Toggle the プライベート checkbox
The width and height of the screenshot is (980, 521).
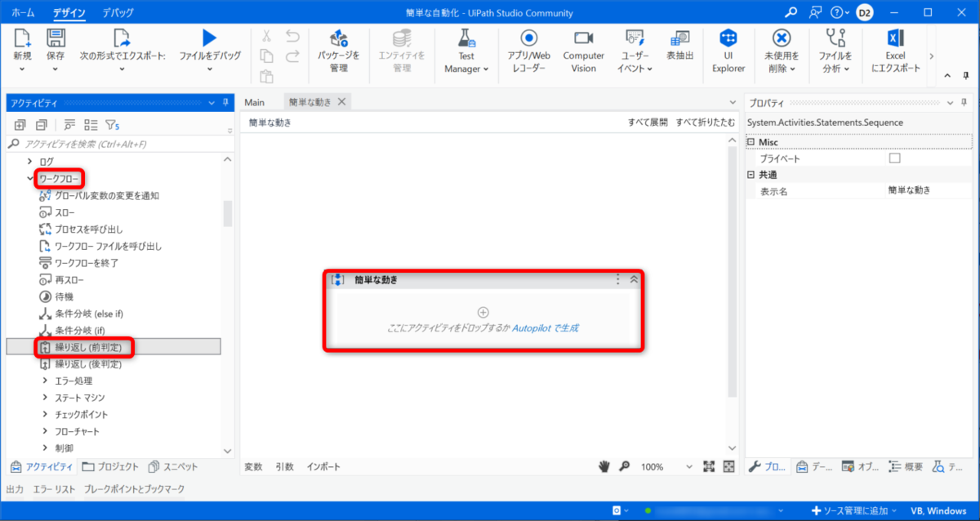pyautogui.click(x=894, y=158)
